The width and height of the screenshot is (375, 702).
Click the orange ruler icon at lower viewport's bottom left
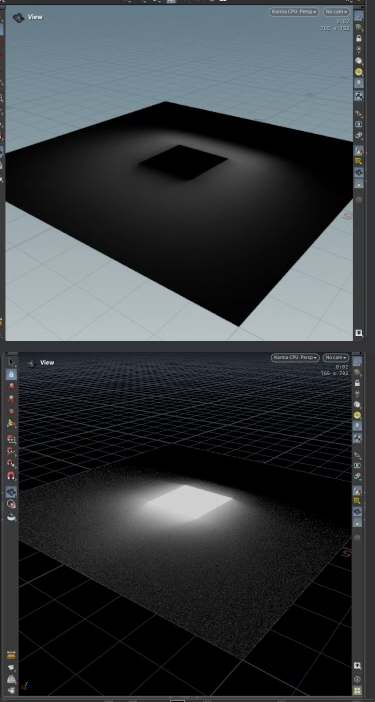(12, 655)
